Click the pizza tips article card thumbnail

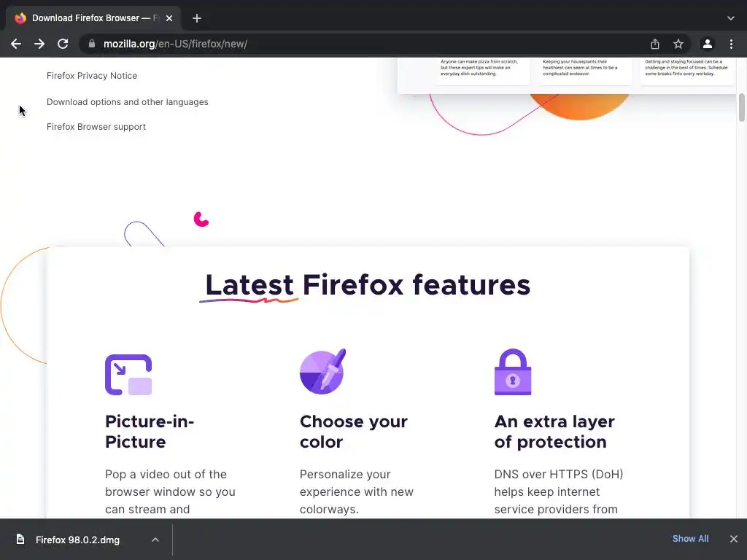click(x=482, y=71)
